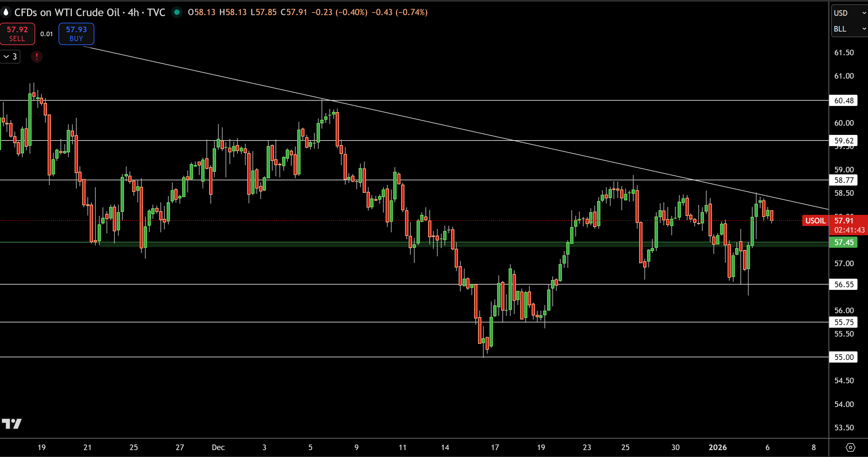
Task: Select the 60.48 horizontal line price label
Action: (843, 100)
